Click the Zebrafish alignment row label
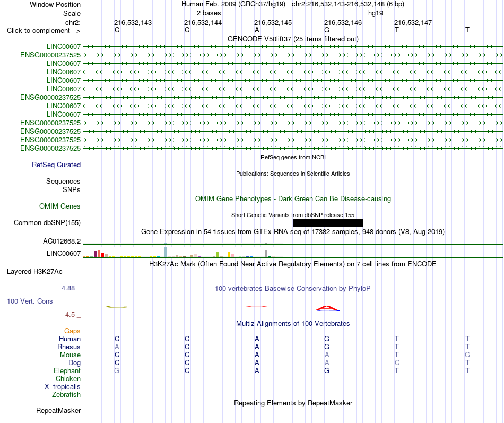Screen dimensions: 504x423 click(66, 394)
